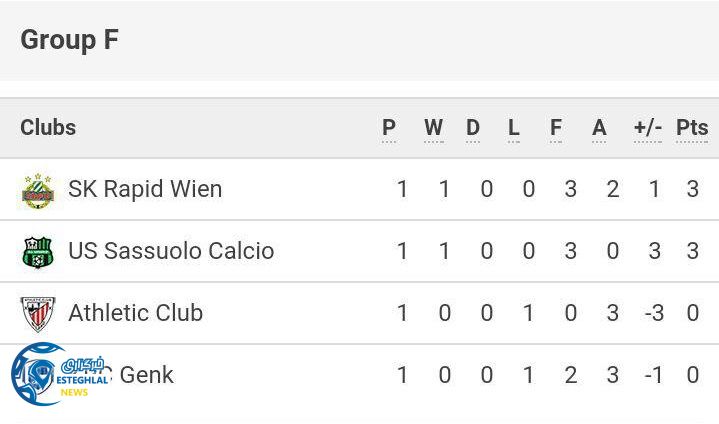This screenshot has height=424, width=719.
Task: Click the A goals-against column header
Action: tap(599, 128)
